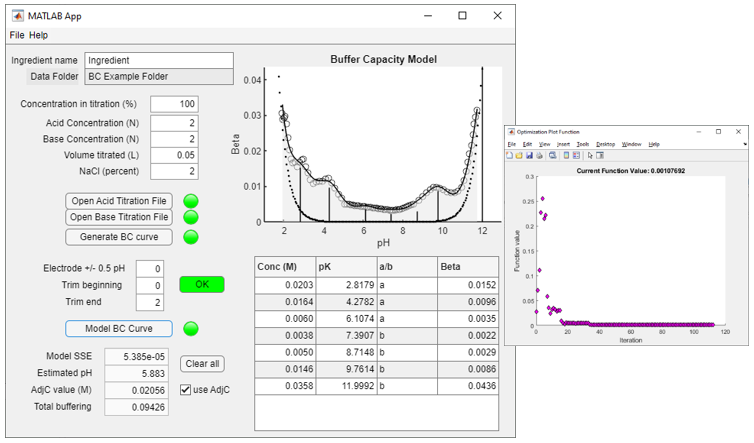Open the File menu in MATLAB App
The image size is (754, 443).
(17, 35)
